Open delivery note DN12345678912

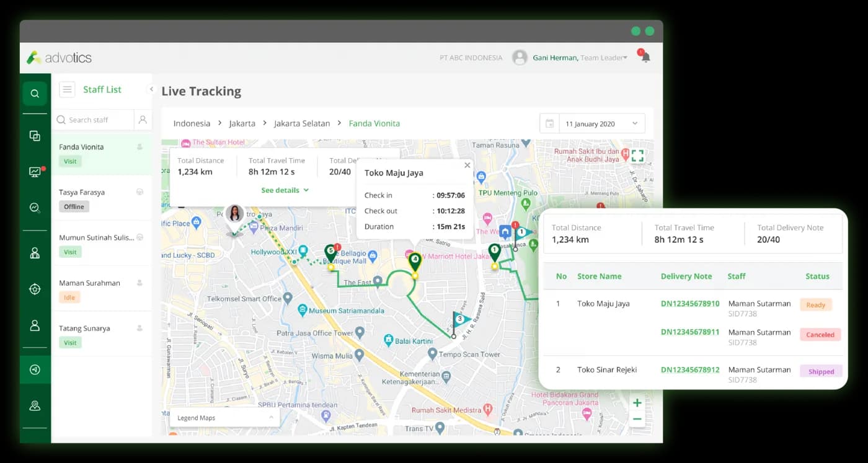coord(690,369)
